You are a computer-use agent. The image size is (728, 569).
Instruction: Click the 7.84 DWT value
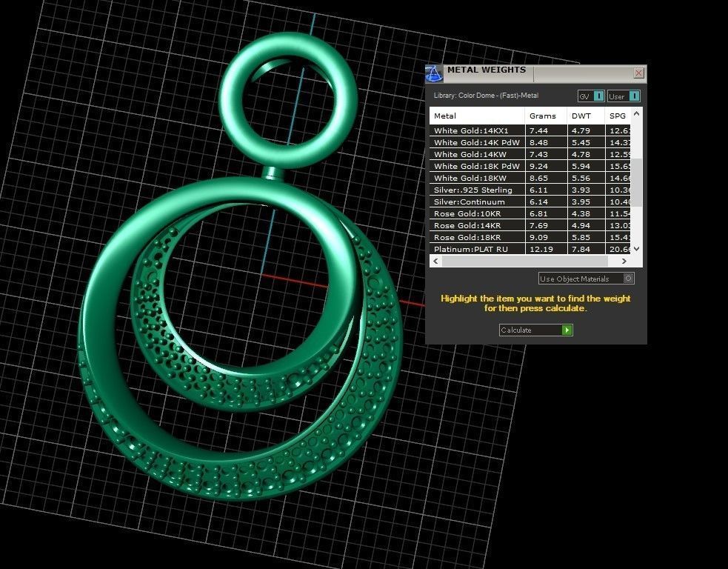coord(581,249)
